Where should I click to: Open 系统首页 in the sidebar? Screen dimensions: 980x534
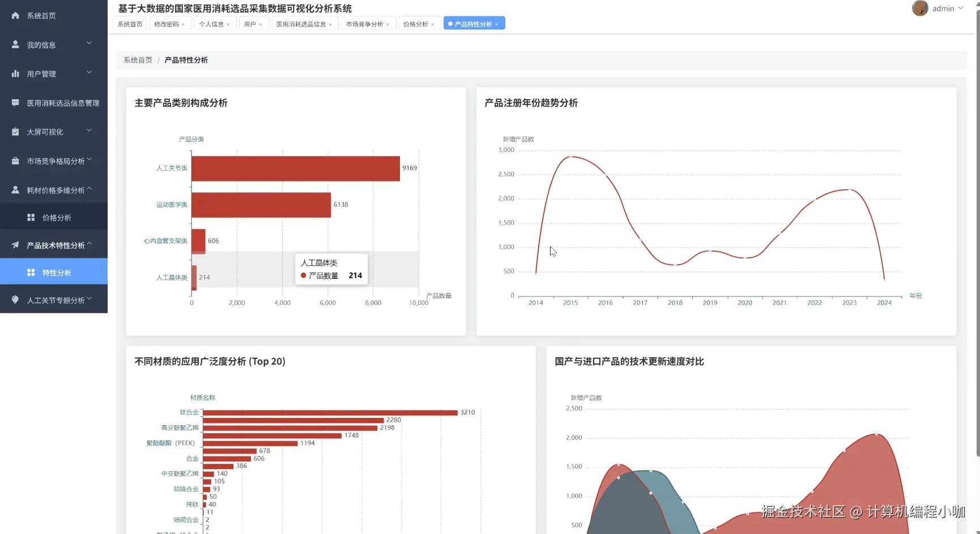click(54, 15)
